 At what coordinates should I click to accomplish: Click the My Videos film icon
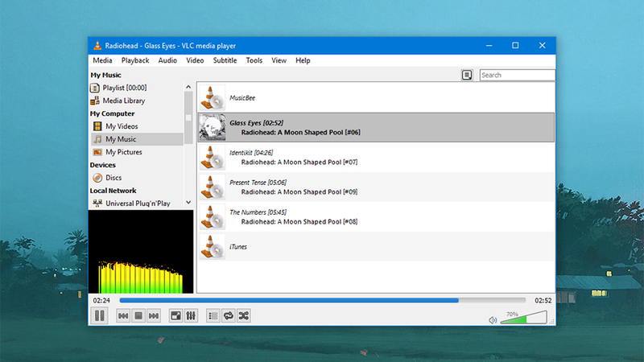97,126
